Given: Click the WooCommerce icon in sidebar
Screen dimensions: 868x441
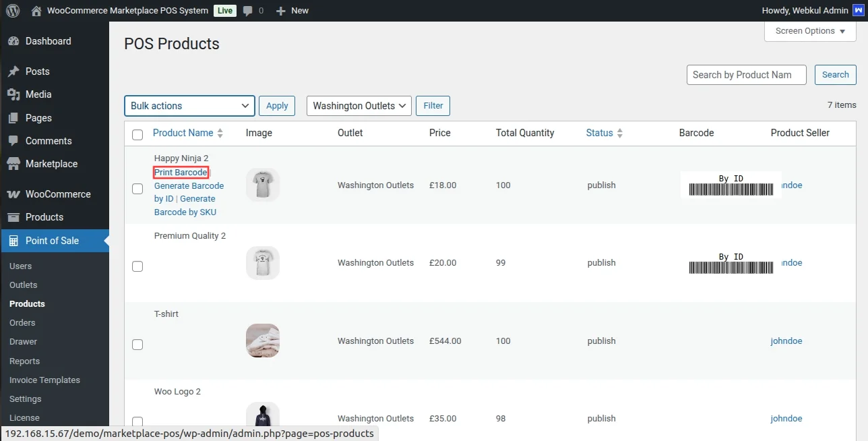Looking at the screenshot, I should [x=13, y=194].
